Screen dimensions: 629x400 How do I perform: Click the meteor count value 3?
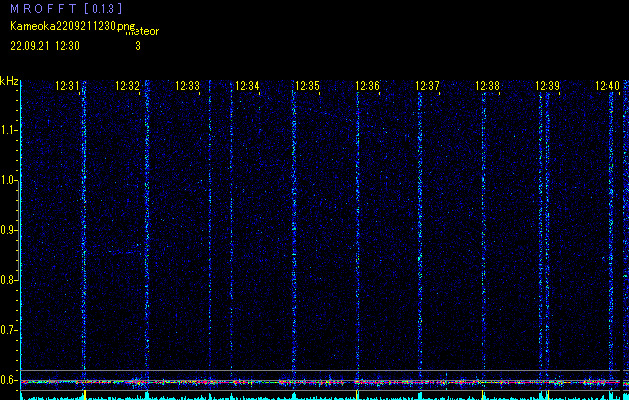(138, 46)
